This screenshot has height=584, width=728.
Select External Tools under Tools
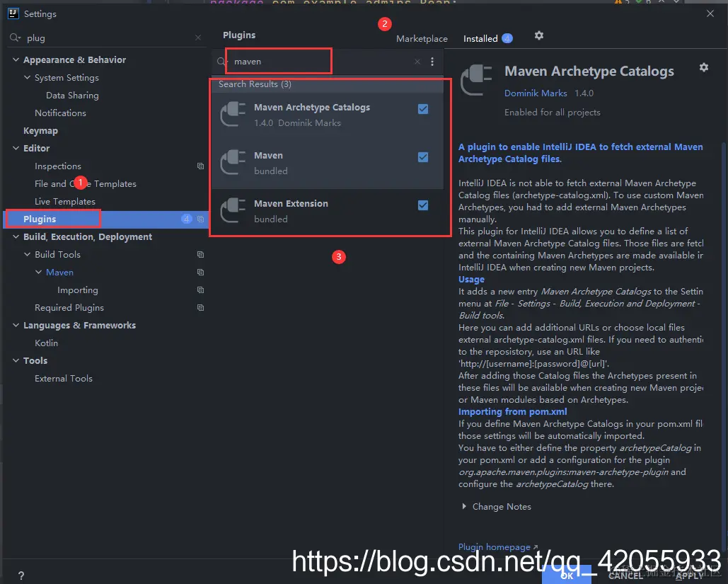[63, 378]
